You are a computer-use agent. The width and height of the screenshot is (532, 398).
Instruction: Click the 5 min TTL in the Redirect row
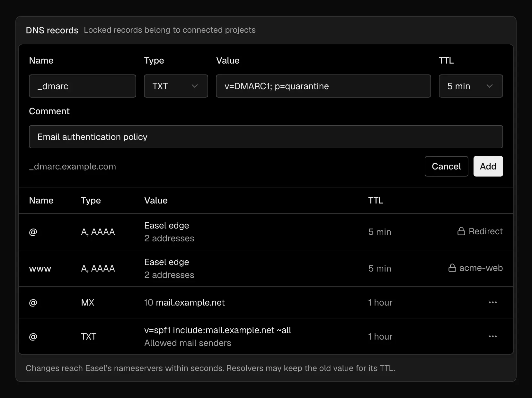[x=380, y=232]
